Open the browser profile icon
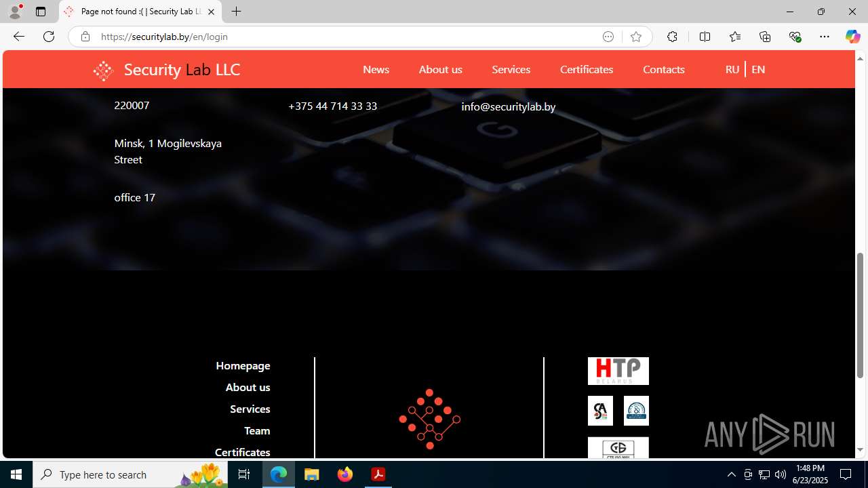This screenshot has width=868, height=488. [x=15, y=12]
